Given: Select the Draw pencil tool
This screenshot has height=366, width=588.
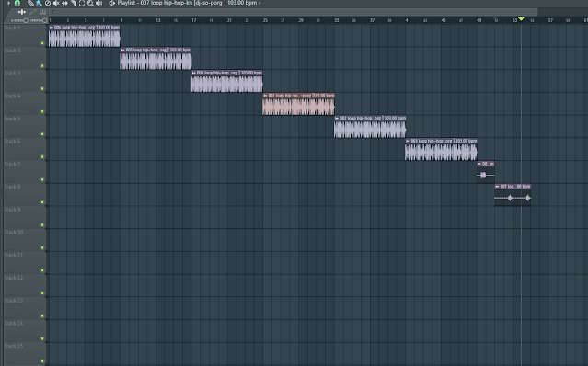Looking at the screenshot, I should pos(30,3).
